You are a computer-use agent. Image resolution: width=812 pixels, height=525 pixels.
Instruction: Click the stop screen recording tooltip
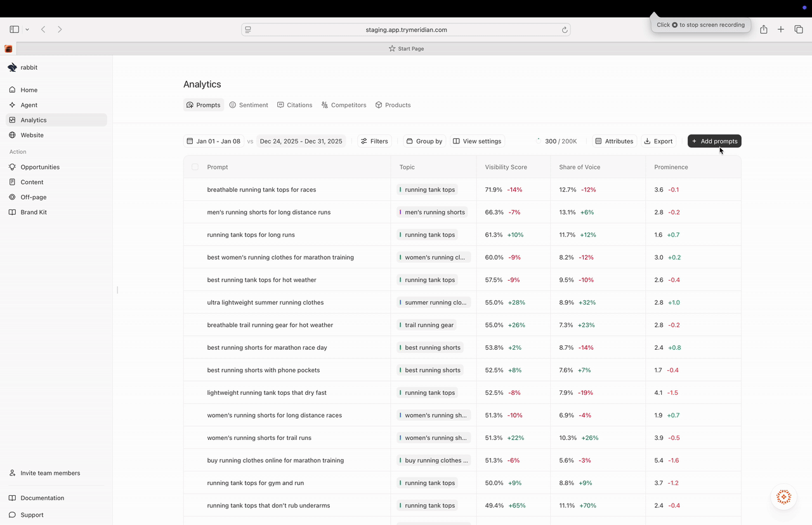[x=701, y=25]
